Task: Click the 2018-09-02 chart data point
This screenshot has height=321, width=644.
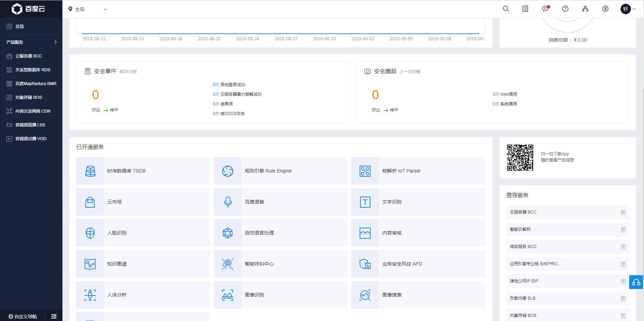Action: click(x=351, y=34)
